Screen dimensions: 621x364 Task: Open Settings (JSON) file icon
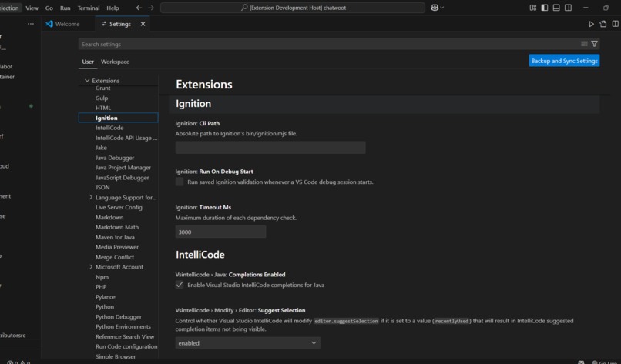(603, 24)
